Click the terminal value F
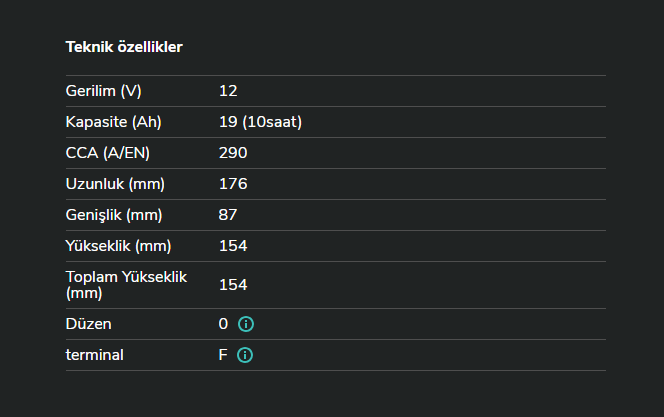Viewport: 664px width, 417px height. 223,355
